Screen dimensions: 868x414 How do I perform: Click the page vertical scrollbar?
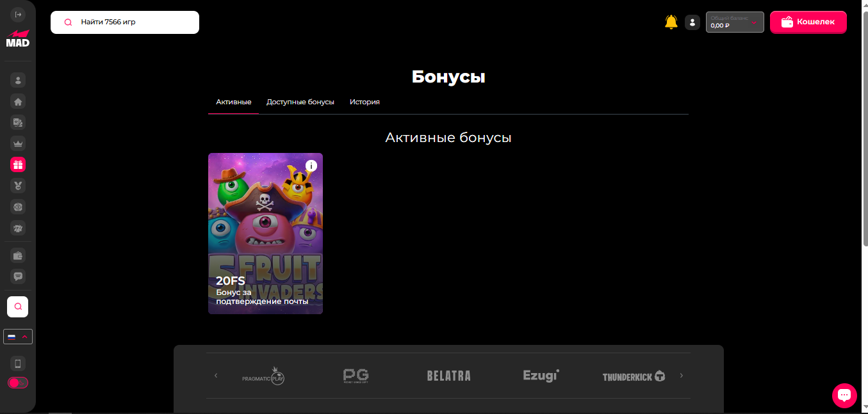click(865, 128)
